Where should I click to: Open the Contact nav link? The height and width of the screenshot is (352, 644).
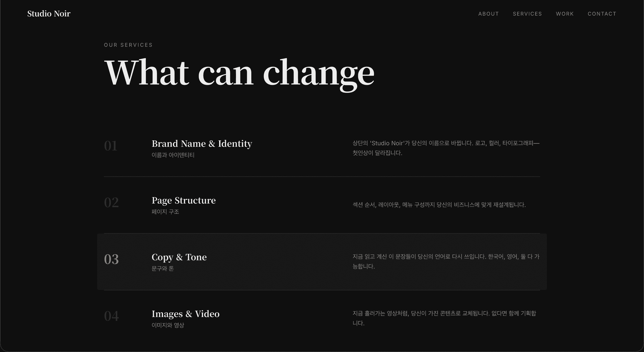tap(602, 14)
